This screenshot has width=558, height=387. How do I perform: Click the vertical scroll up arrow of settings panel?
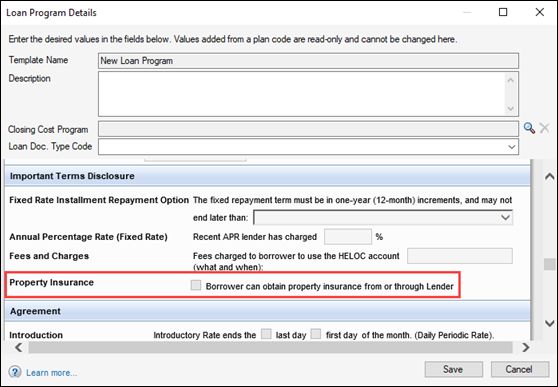(549, 176)
